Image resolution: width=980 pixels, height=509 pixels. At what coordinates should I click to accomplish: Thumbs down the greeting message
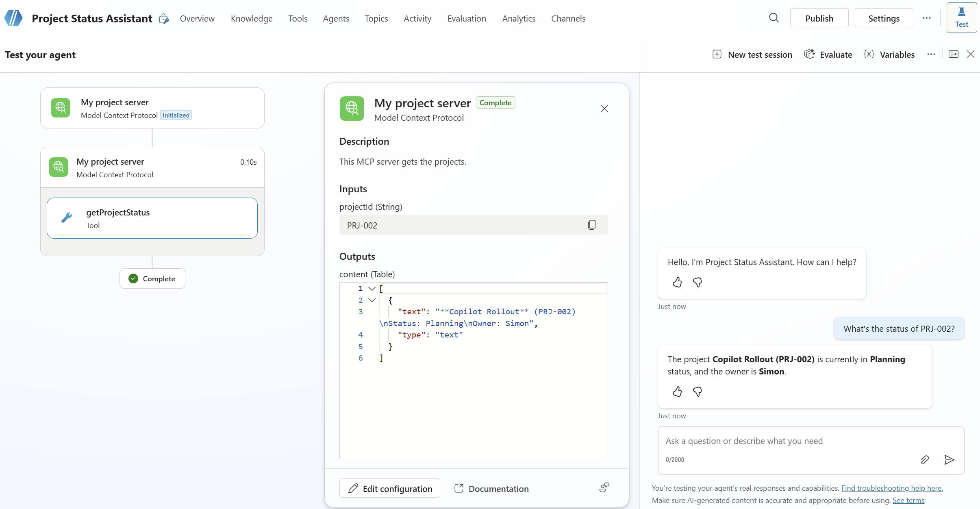698,282
